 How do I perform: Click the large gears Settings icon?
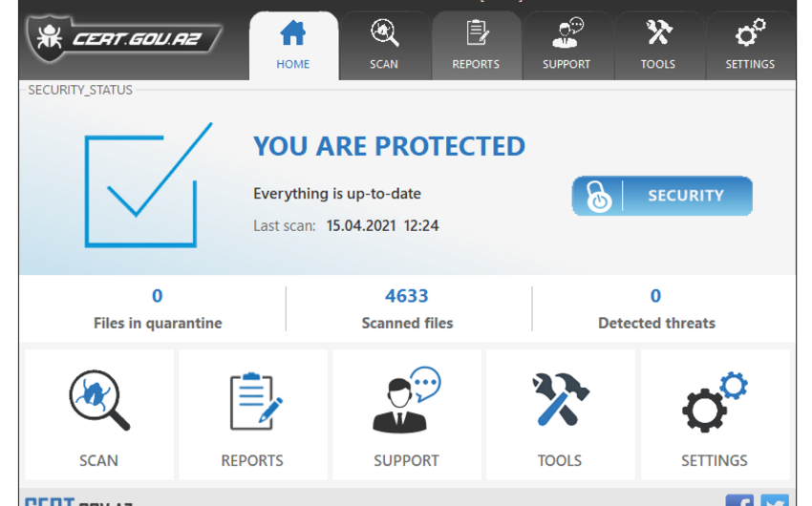tap(714, 401)
